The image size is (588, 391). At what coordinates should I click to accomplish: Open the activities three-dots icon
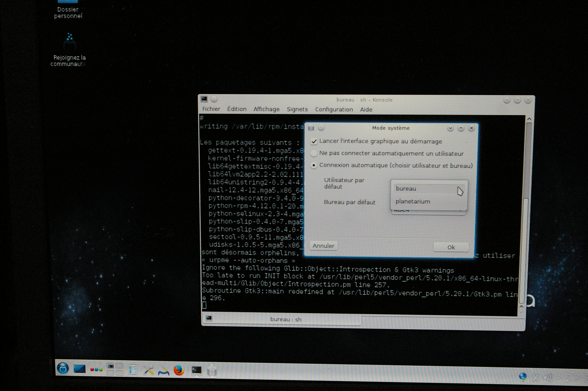tap(96, 369)
